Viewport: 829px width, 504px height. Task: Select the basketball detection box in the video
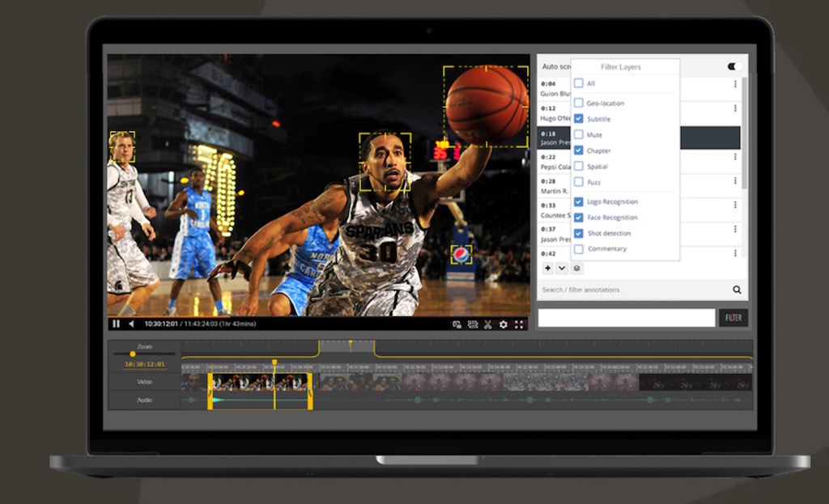(x=486, y=106)
